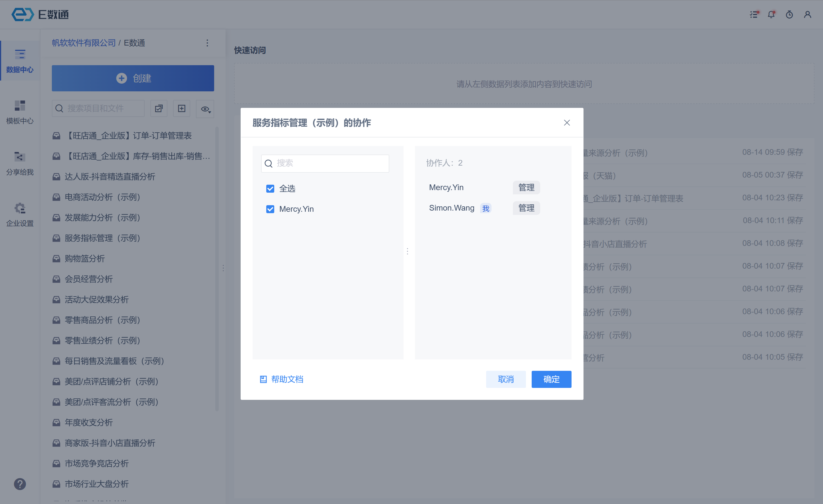Toggle the eye visibility filter dropdown

click(205, 109)
